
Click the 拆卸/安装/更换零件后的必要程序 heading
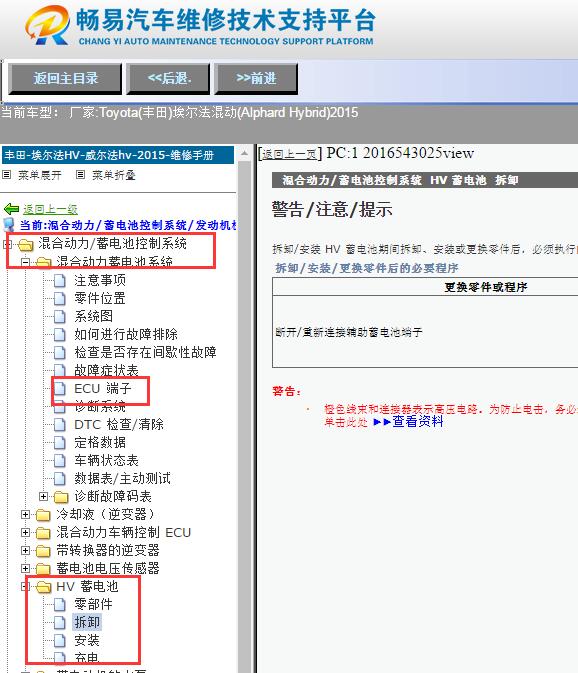tap(366, 268)
